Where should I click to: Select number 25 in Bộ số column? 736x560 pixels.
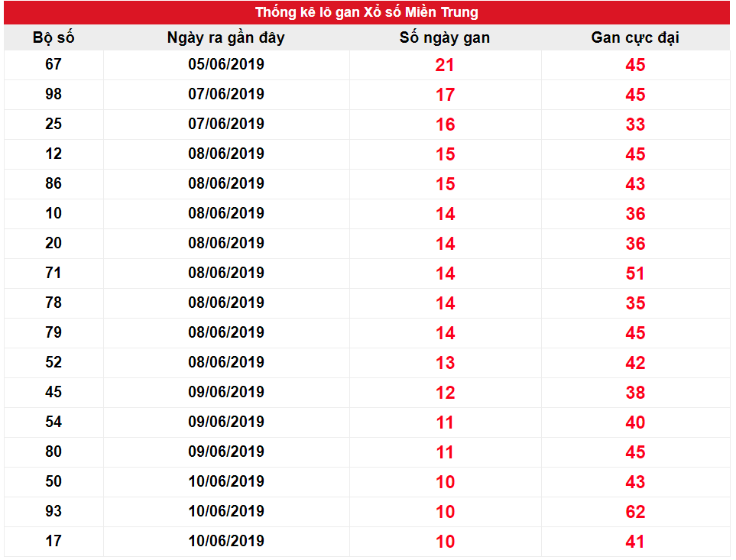[53, 124]
